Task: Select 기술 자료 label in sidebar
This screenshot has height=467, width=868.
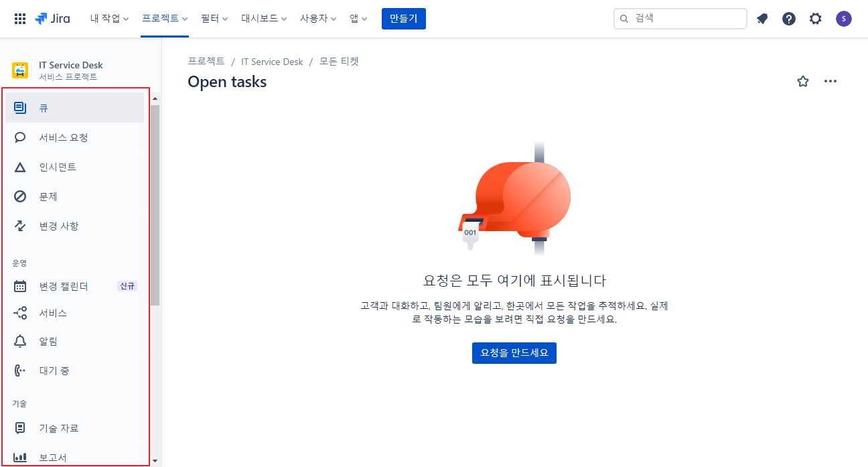Action: (x=59, y=428)
